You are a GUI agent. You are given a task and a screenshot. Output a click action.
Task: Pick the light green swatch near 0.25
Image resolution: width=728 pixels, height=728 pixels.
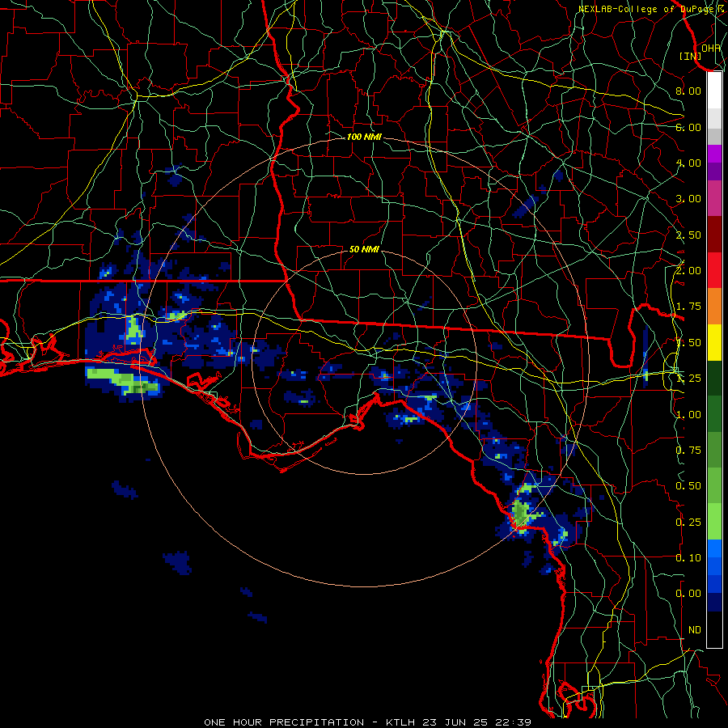pos(714,522)
